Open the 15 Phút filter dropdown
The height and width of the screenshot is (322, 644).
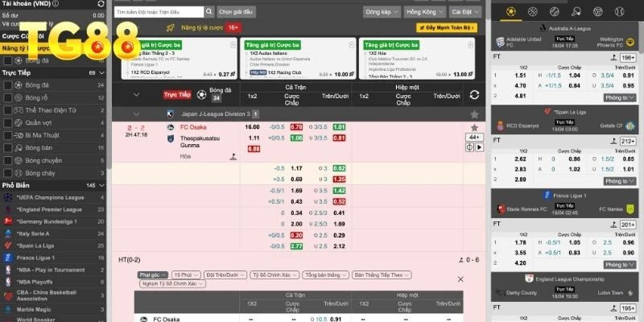pos(187,275)
